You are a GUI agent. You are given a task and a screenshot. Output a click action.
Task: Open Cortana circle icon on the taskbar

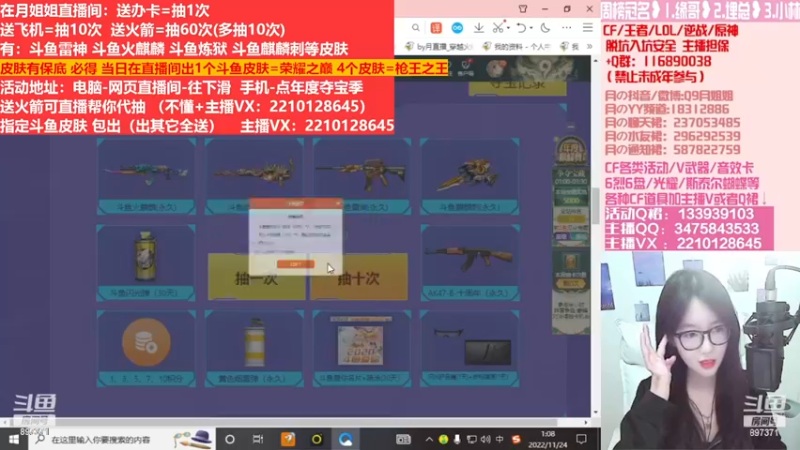230,439
